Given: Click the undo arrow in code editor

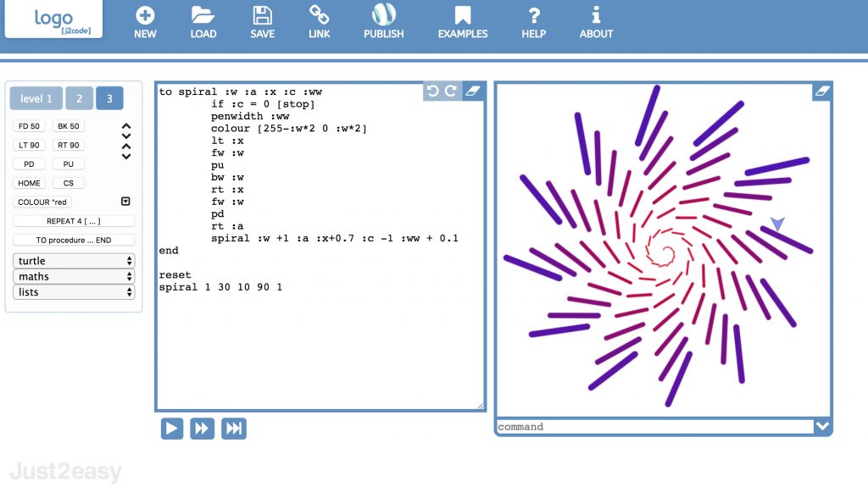Looking at the screenshot, I should pyautogui.click(x=433, y=91).
